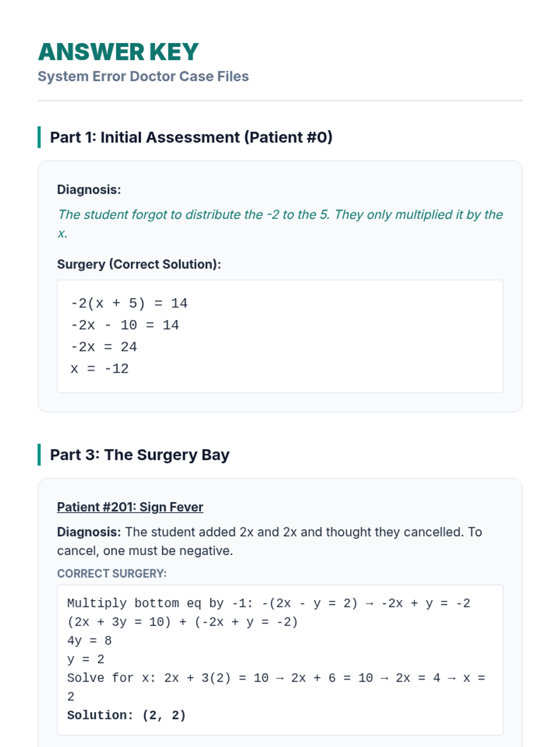Click the Part 3: The Surgery Bay heading
Screen dimensions: 560x747
point(140,455)
